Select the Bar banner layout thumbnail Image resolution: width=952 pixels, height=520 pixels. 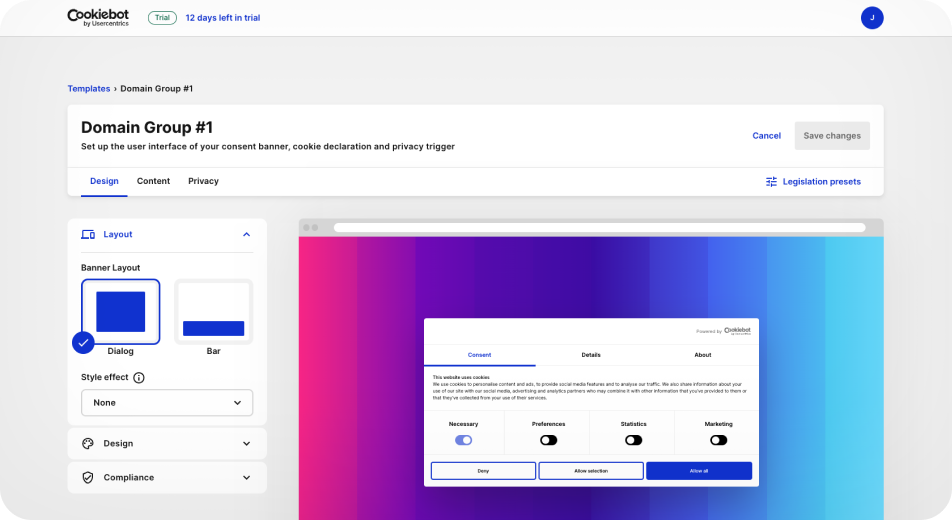pos(213,311)
